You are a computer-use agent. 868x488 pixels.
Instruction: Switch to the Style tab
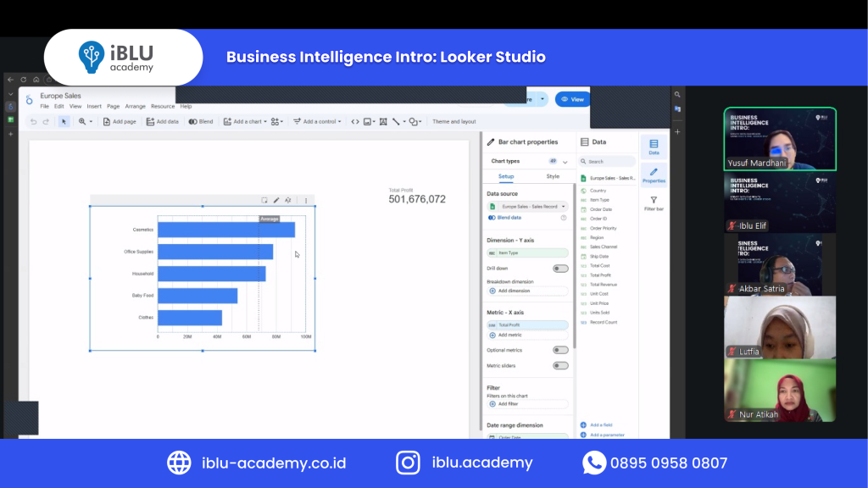[553, 176]
